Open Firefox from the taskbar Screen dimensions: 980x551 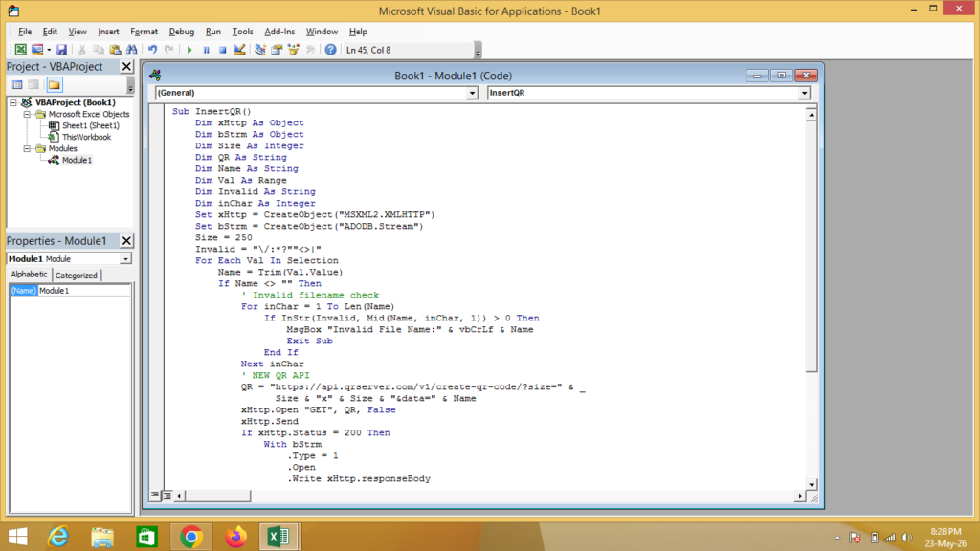click(235, 537)
